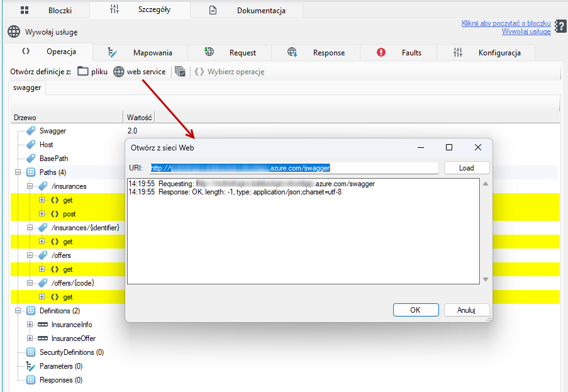Expand the post operation under /insurances
This screenshot has height=392, width=568.
click(x=42, y=214)
